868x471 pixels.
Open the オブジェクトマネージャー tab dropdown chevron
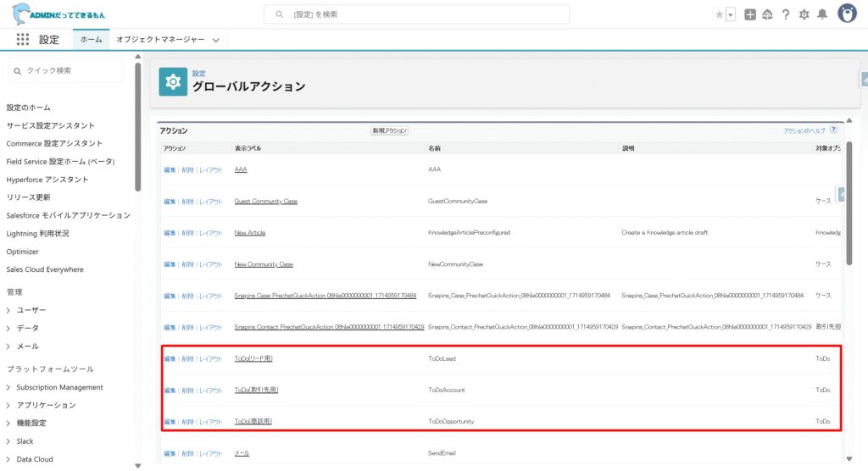click(216, 40)
